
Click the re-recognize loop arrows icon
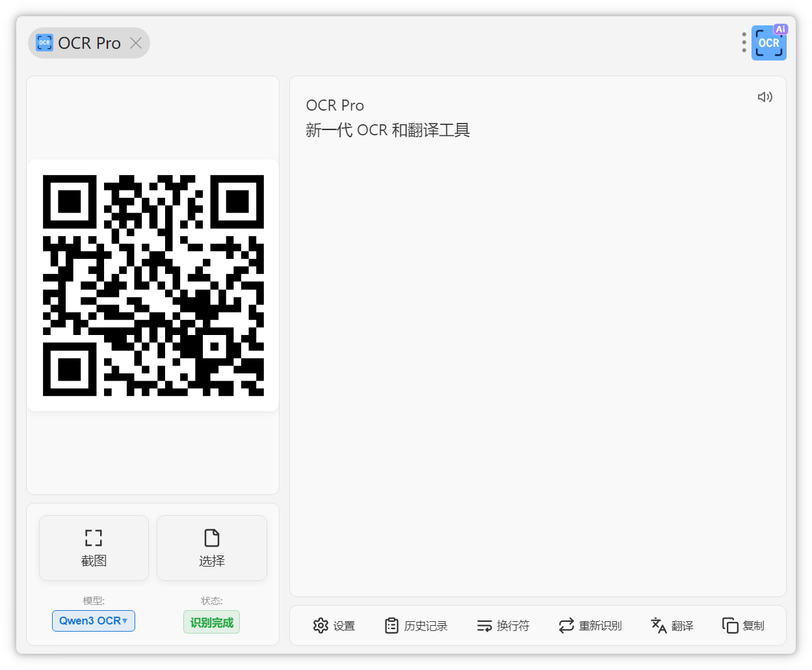tap(566, 626)
